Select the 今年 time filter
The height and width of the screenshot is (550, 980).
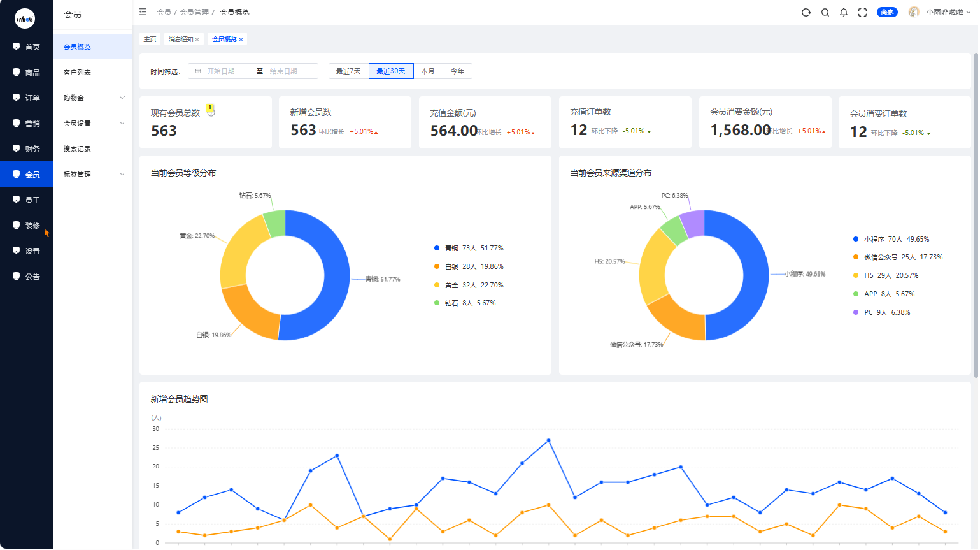457,71
